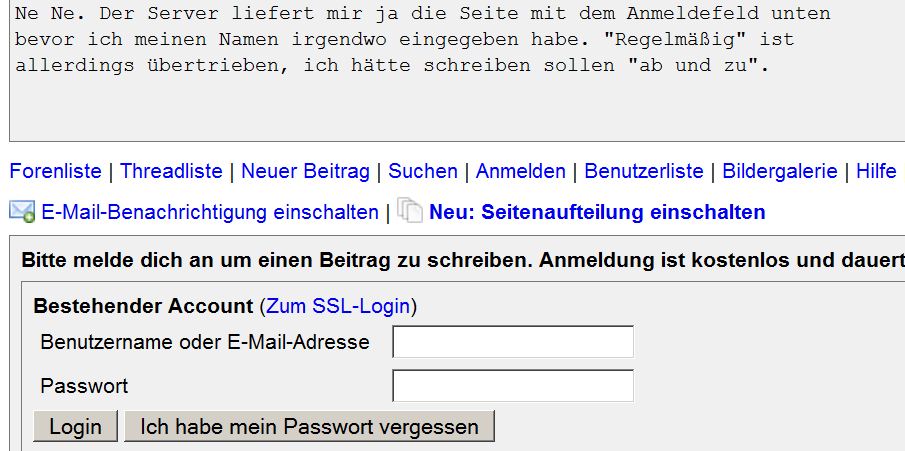Click the envelope e-mail notification icon
This screenshot has height=451, width=905.
coord(23,211)
